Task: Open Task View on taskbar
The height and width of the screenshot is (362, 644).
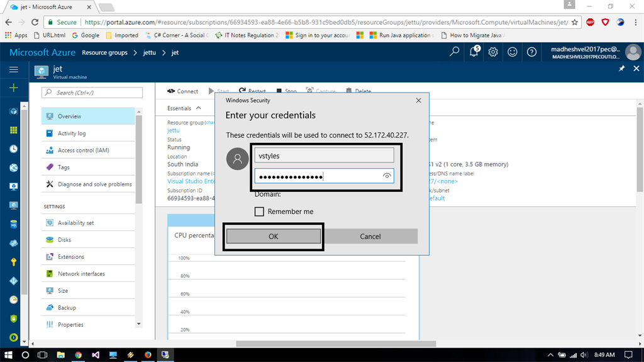Action: (42, 354)
